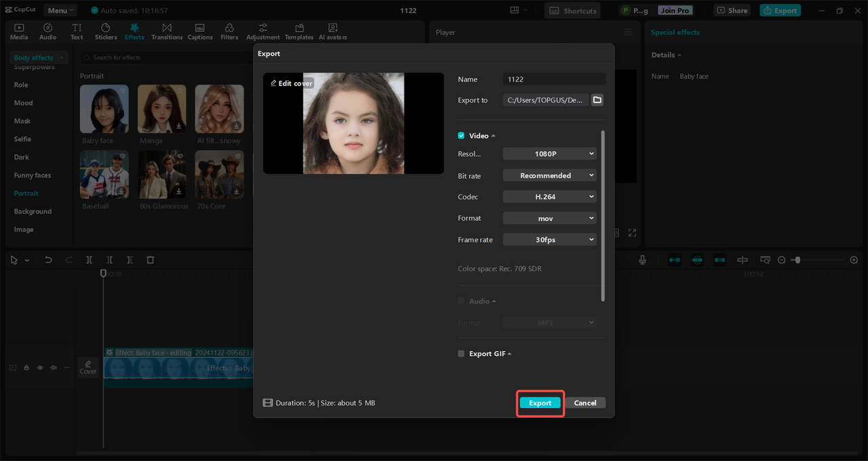
Task: Select the Baby face effect thumbnail
Action: [x=104, y=109]
